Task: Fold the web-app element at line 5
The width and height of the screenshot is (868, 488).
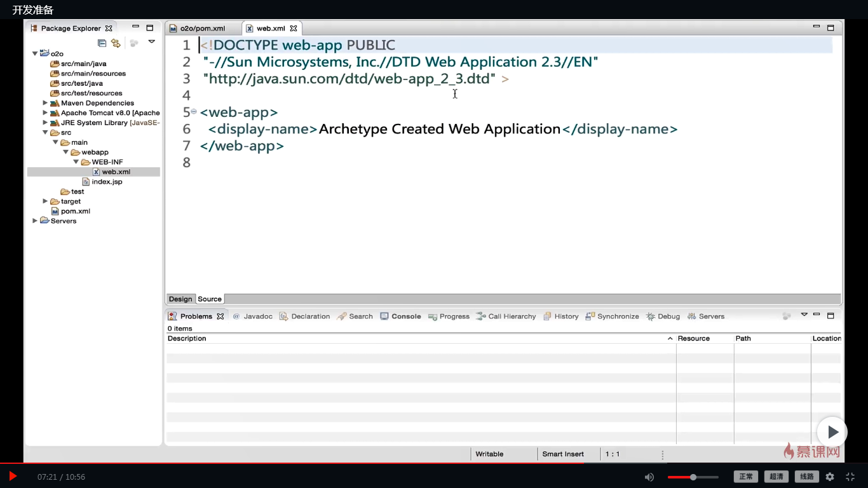Action: pos(194,111)
